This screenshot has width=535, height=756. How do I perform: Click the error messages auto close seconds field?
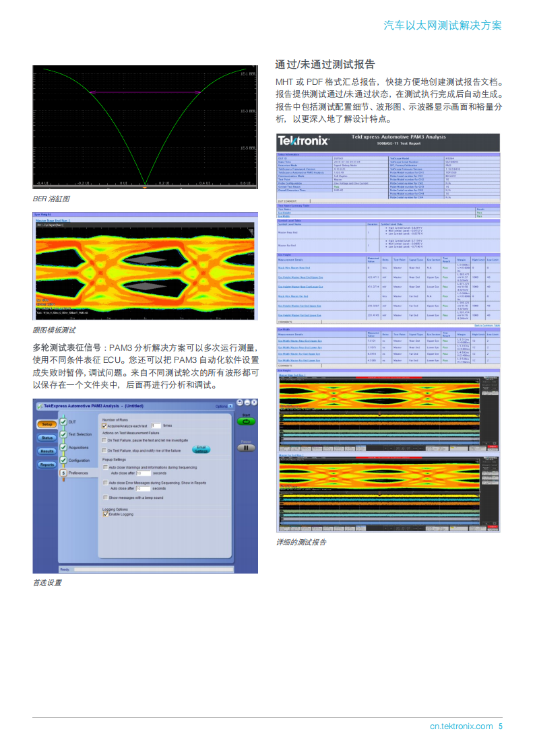coord(144,489)
